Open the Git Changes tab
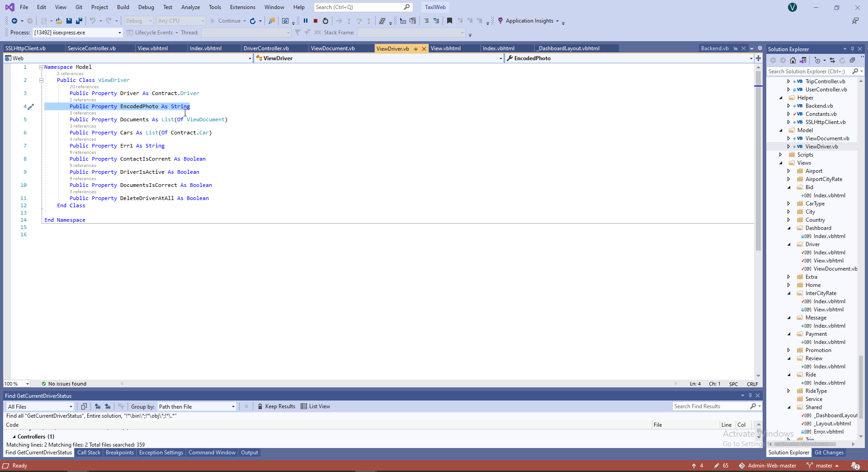868x472 pixels. [x=829, y=453]
